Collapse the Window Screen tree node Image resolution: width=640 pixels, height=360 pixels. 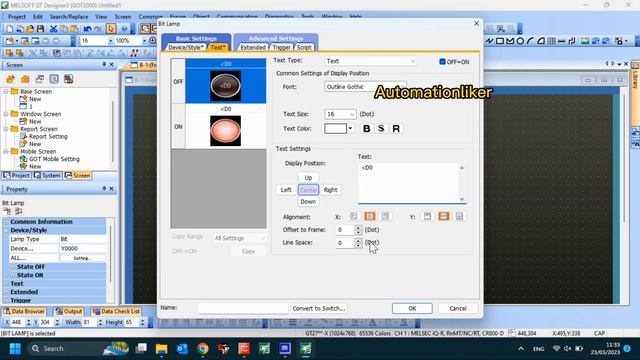pyautogui.click(x=6, y=114)
